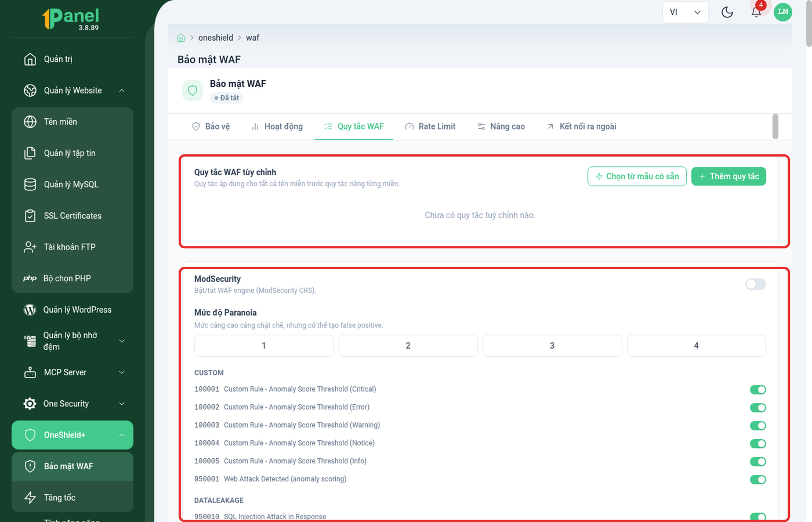Switch to the Hoạt động tab
812x522 pixels.
(x=277, y=126)
